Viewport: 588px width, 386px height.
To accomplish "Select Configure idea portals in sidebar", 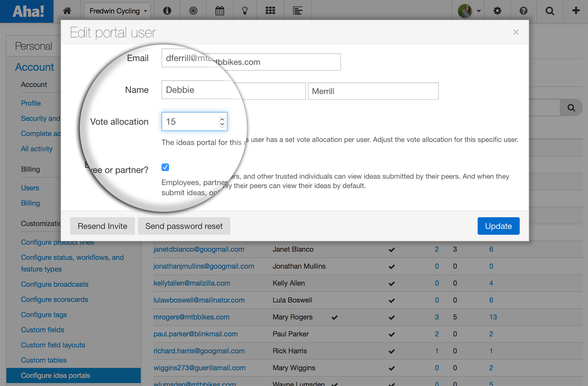I will point(73,376).
